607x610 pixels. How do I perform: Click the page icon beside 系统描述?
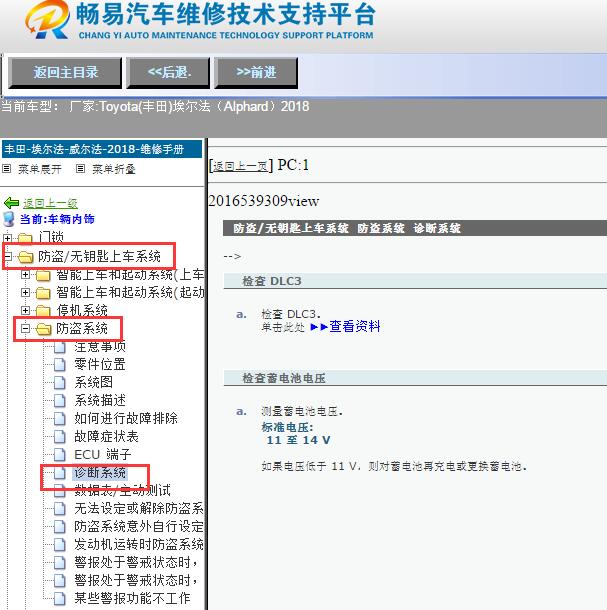pos(60,400)
